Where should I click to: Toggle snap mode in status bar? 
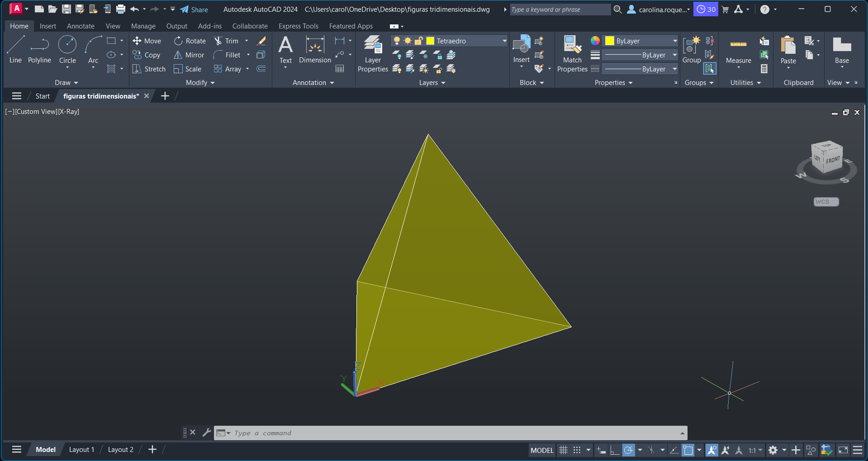[577, 450]
